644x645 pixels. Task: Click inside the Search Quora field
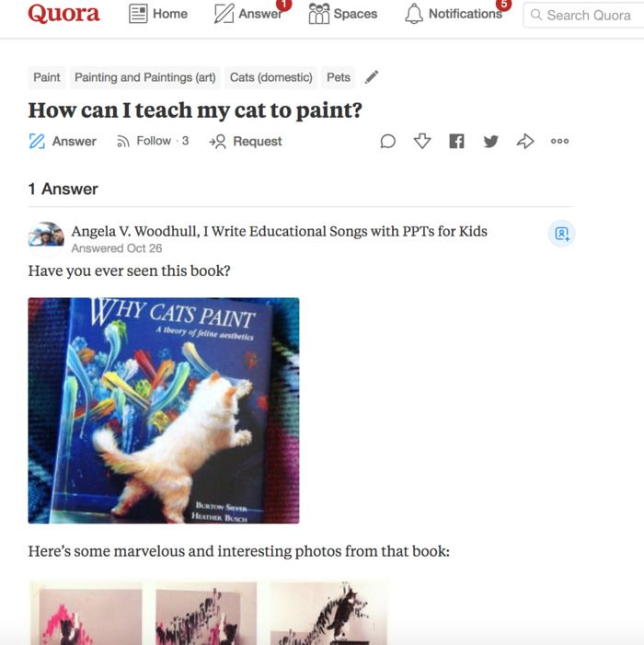click(x=583, y=16)
